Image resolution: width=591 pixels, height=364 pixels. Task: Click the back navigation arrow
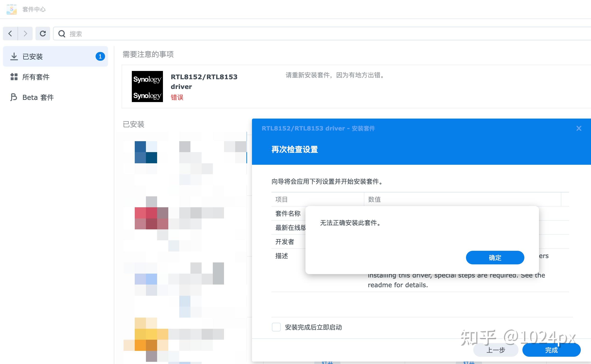coord(10,34)
